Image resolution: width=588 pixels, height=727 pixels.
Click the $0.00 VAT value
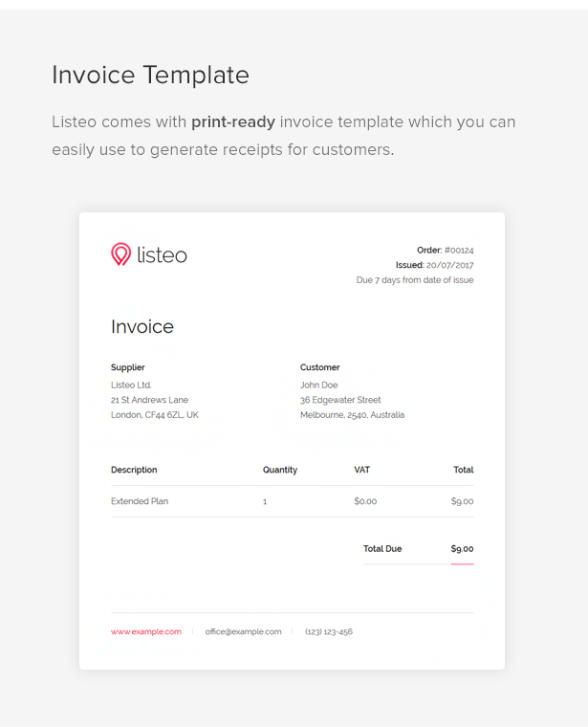click(365, 501)
